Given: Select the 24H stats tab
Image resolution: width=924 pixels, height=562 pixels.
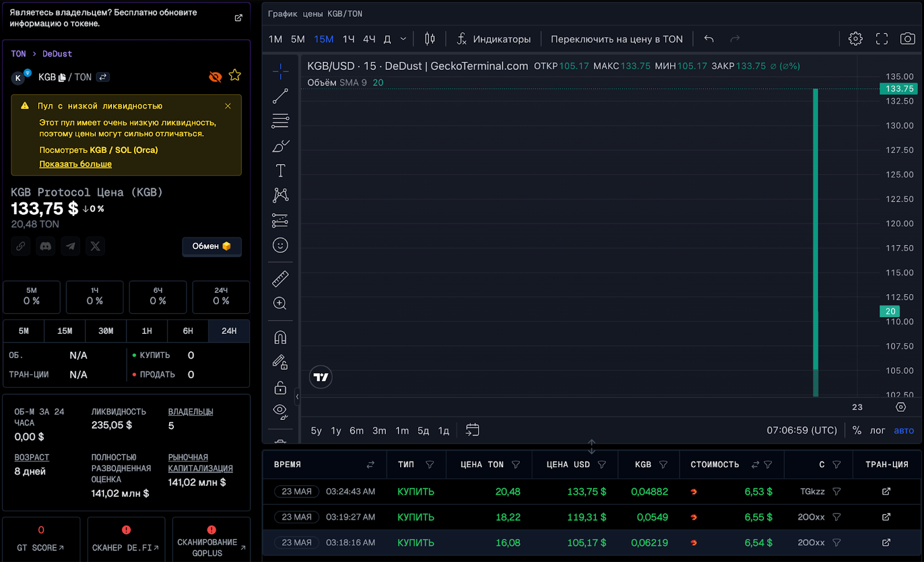Looking at the screenshot, I should 229,331.
